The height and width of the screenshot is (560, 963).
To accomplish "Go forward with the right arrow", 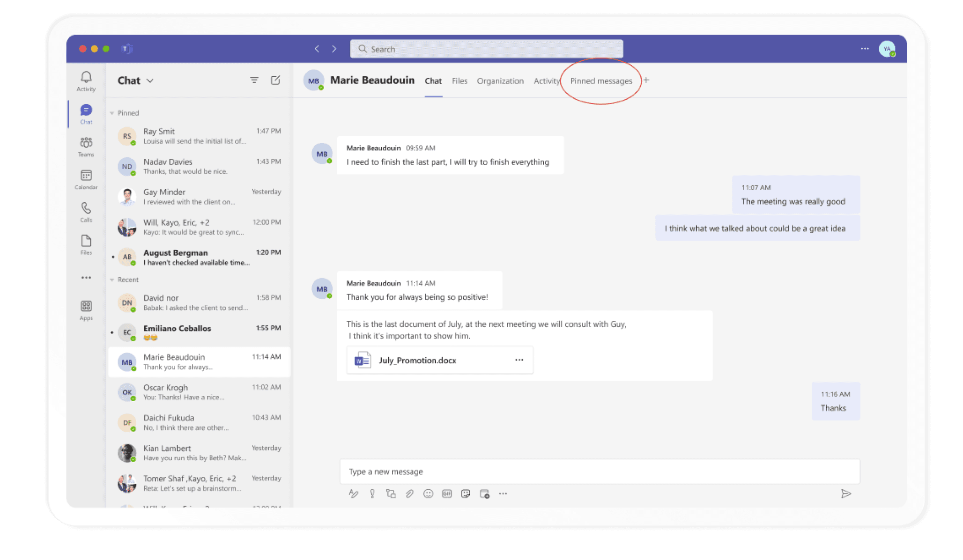I will [334, 49].
